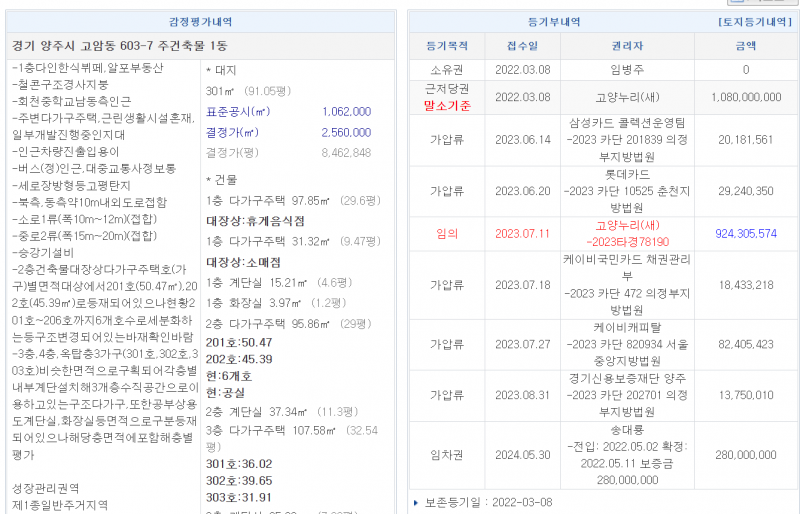Click the 보존등기일 arrow bullet
800x514 pixels.
(416, 503)
